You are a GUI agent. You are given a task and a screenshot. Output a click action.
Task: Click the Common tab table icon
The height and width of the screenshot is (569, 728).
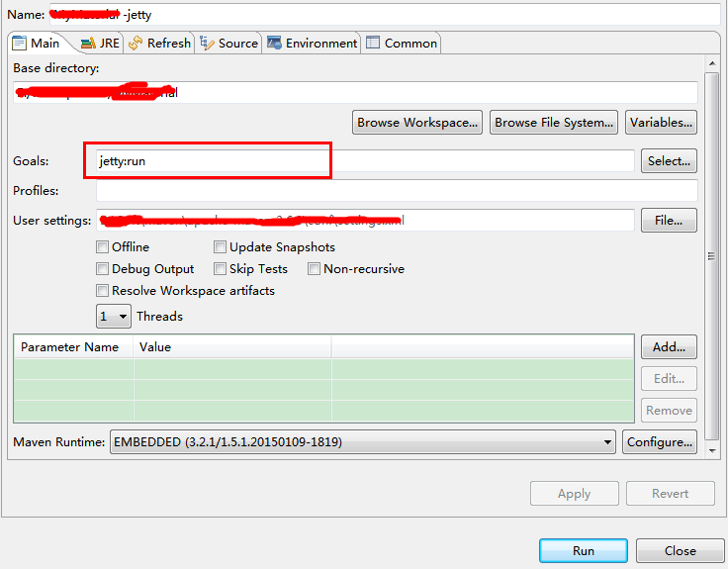[x=373, y=43]
